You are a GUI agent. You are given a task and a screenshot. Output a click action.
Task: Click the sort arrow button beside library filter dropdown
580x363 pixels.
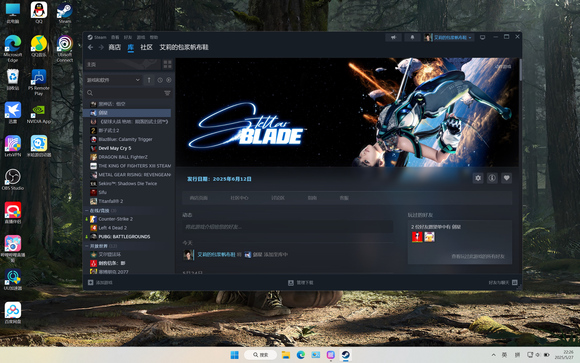point(149,80)
